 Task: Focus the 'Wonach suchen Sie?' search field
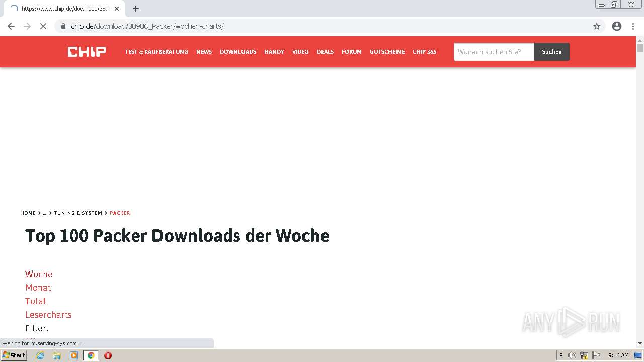(x=494, y=52)
